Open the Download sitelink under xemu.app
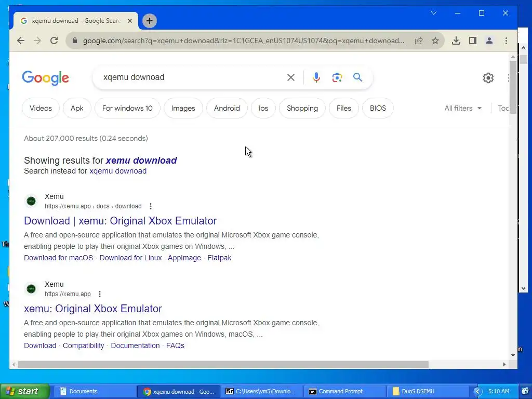The width and height of the screenshot is (532, 399). coord(40,345)
